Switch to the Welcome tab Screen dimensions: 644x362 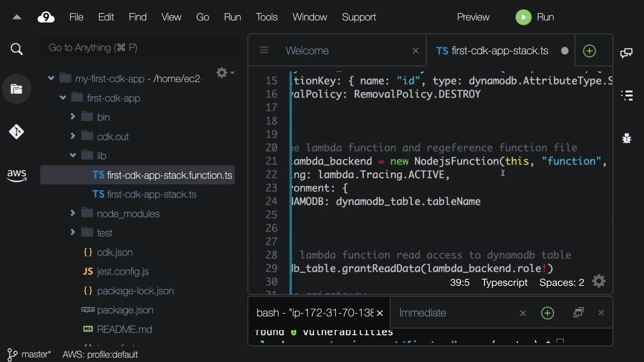pyautogui.click(x=307, y=51)
